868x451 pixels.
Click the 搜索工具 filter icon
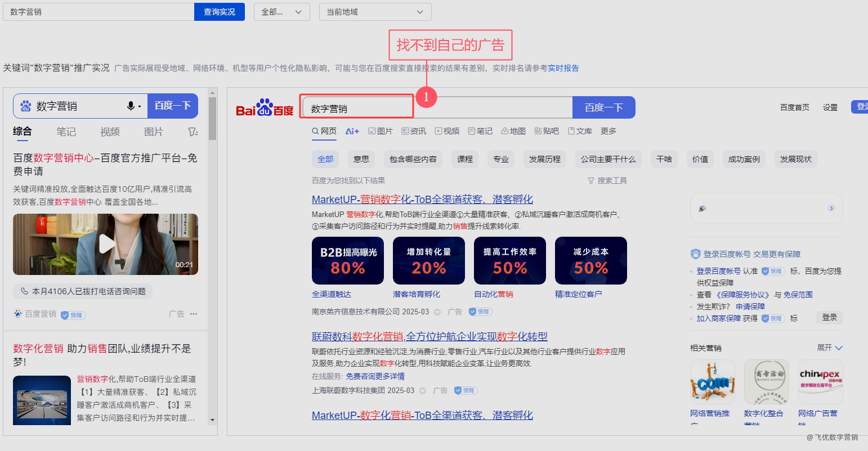pyautogui.click(x=591, y=181)
